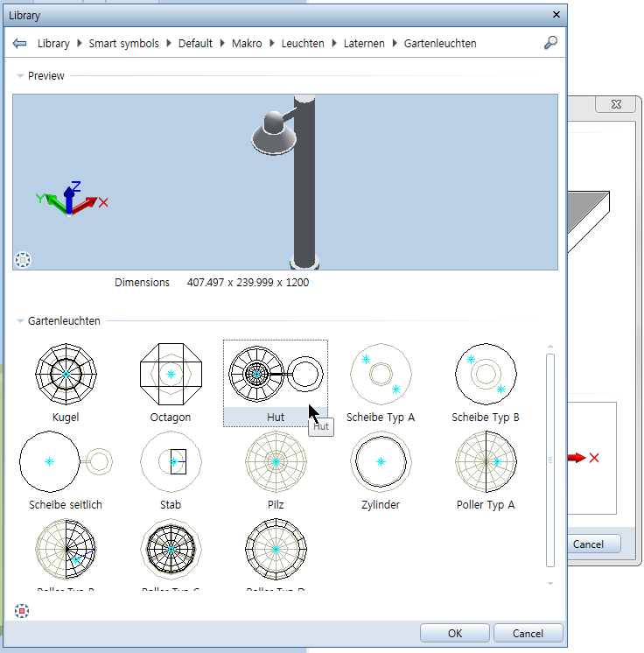Screen dimensions: 644x653
Task: Collapse the Gartenleuchten section
Action: pos(20,321)
